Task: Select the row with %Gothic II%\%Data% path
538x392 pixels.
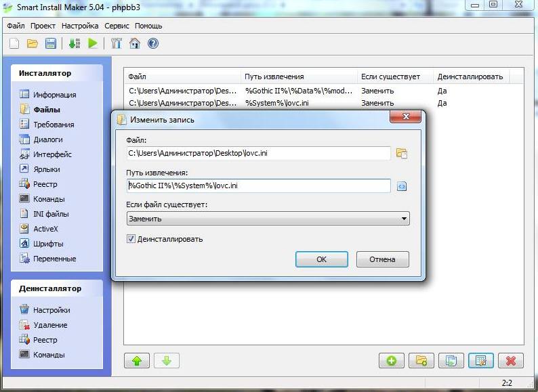Action: pyautogui.click(x=323, y=91)
